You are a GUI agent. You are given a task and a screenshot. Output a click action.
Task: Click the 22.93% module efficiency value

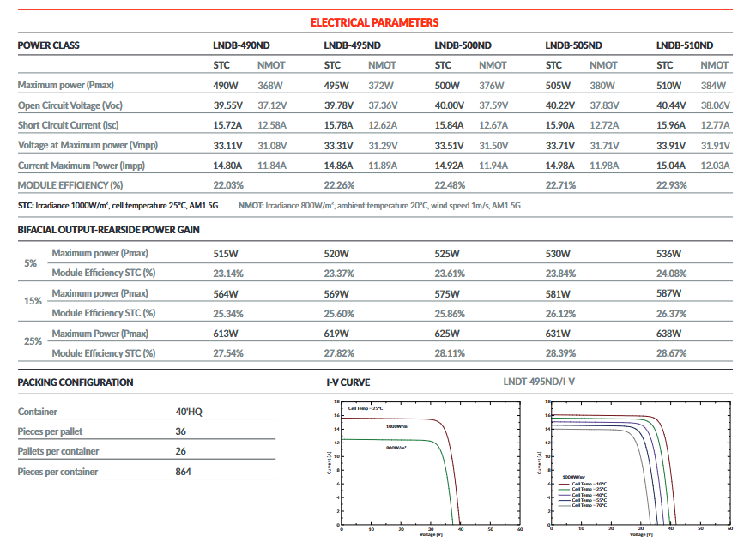pos(672,184)
